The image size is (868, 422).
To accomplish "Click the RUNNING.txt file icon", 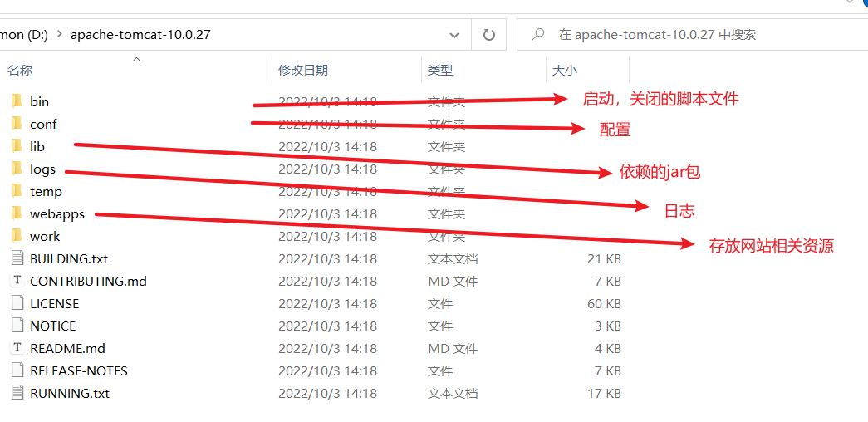I will 17,393.
